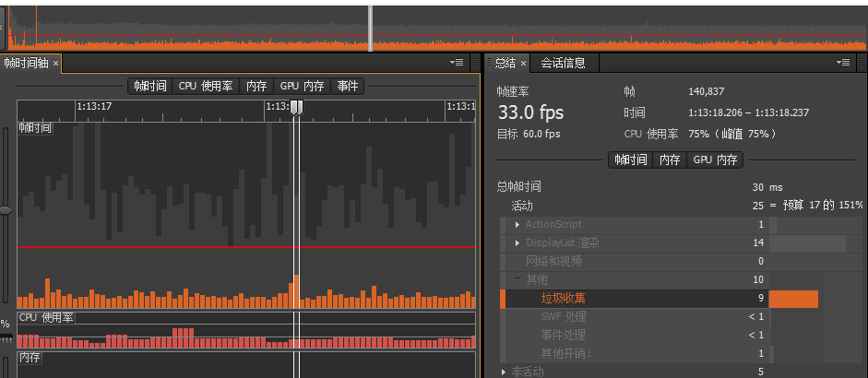
Task: Click the 活动 row label
Action: (521, 206)
